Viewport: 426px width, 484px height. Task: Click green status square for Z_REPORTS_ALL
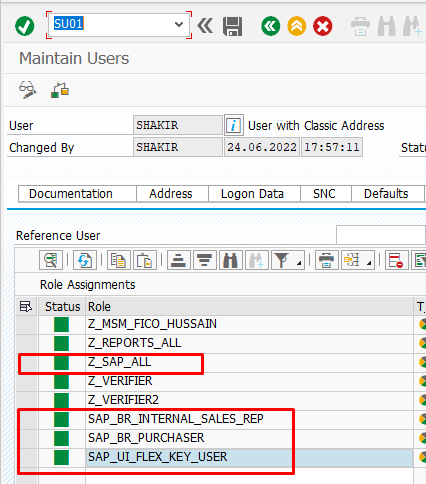point(61,343)
